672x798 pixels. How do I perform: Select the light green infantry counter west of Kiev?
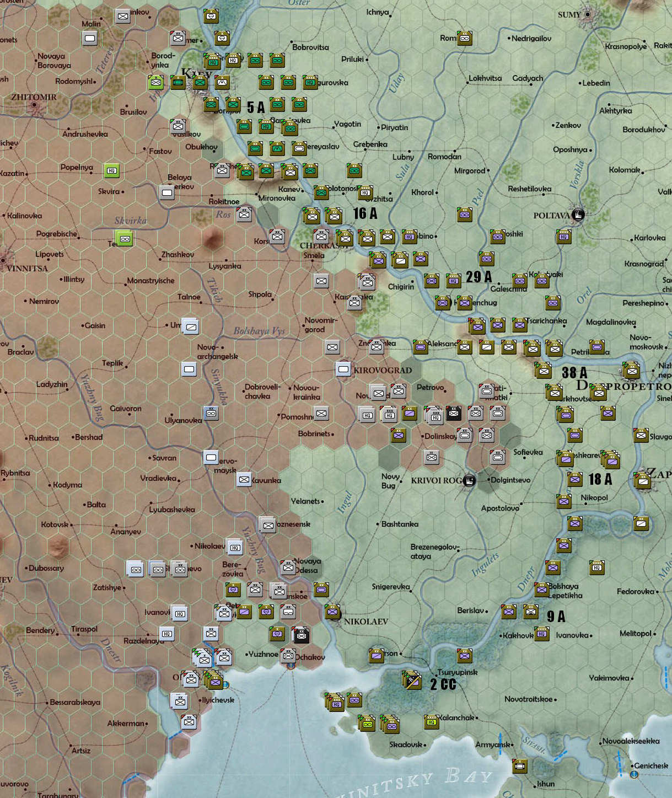coord(156,83)
